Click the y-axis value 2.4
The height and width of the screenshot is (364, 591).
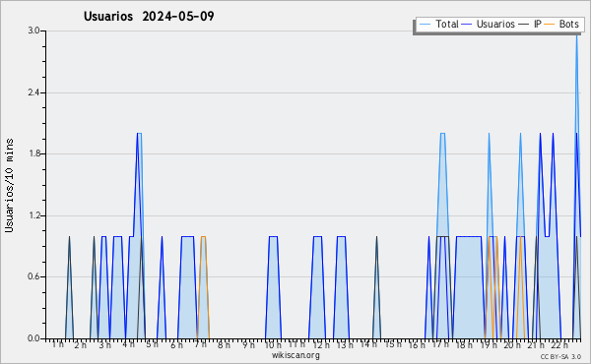(33, 92)
